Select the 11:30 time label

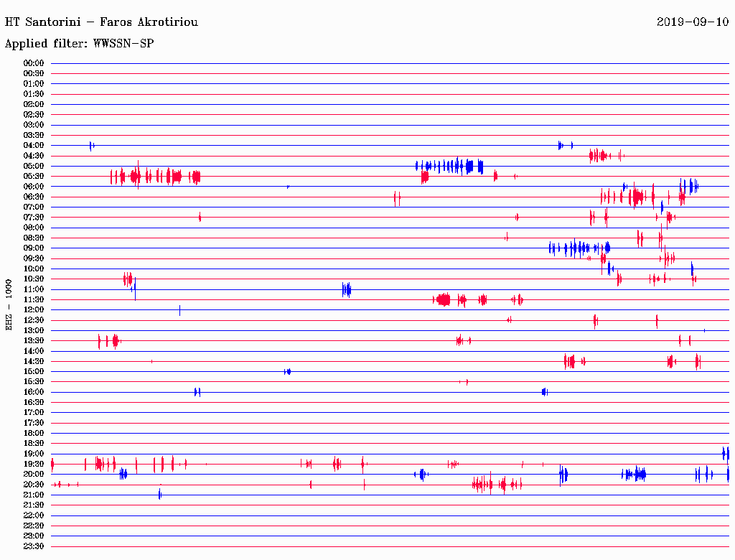point(33,299)
